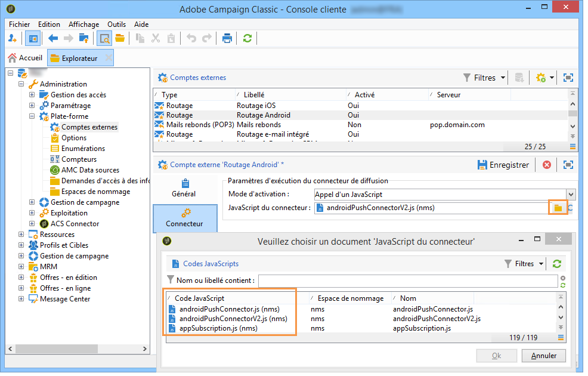Click the user connection icon in toolbar
588x376 pixels.
(x=13, y=38)
